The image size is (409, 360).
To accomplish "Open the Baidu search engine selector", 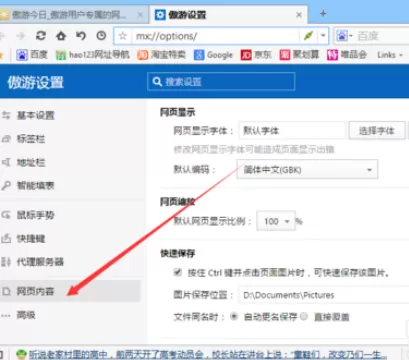I will click(x=344, y=36).
